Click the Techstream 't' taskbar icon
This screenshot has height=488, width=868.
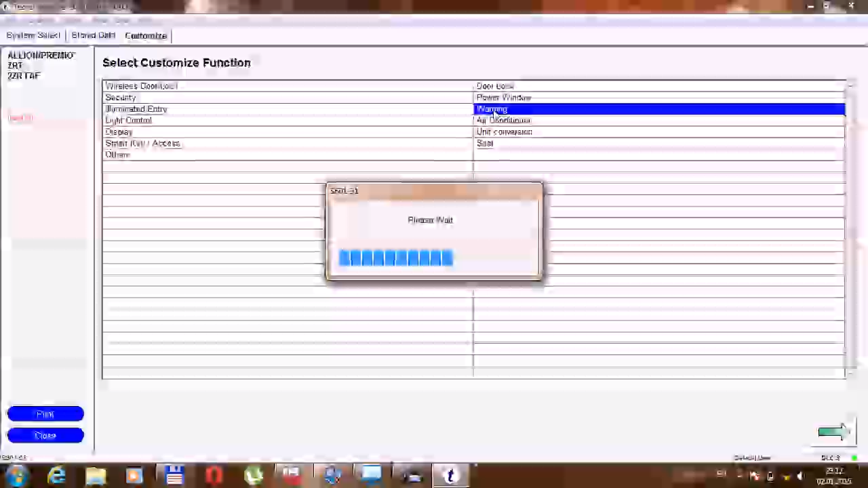pyautogui.click(x=450, y=476)
